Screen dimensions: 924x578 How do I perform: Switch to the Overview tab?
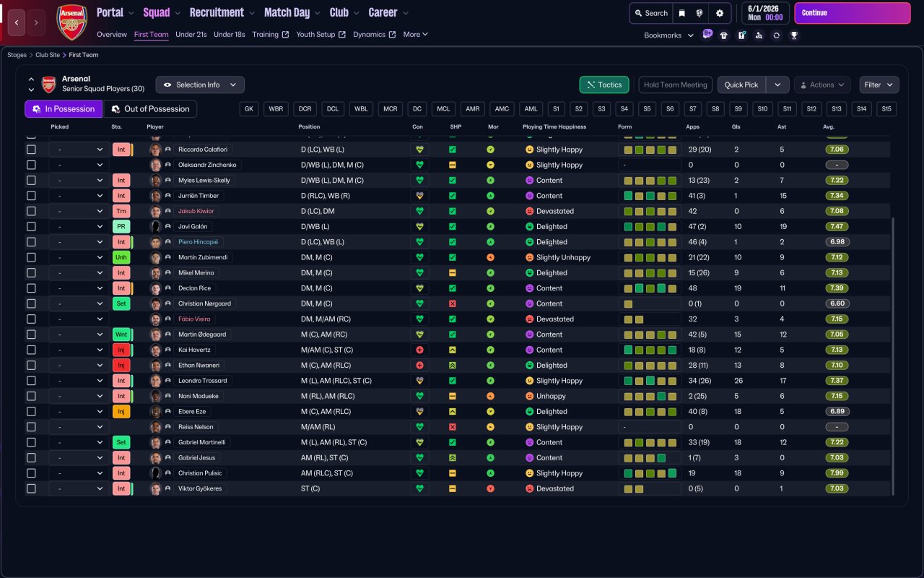point(112,35)
